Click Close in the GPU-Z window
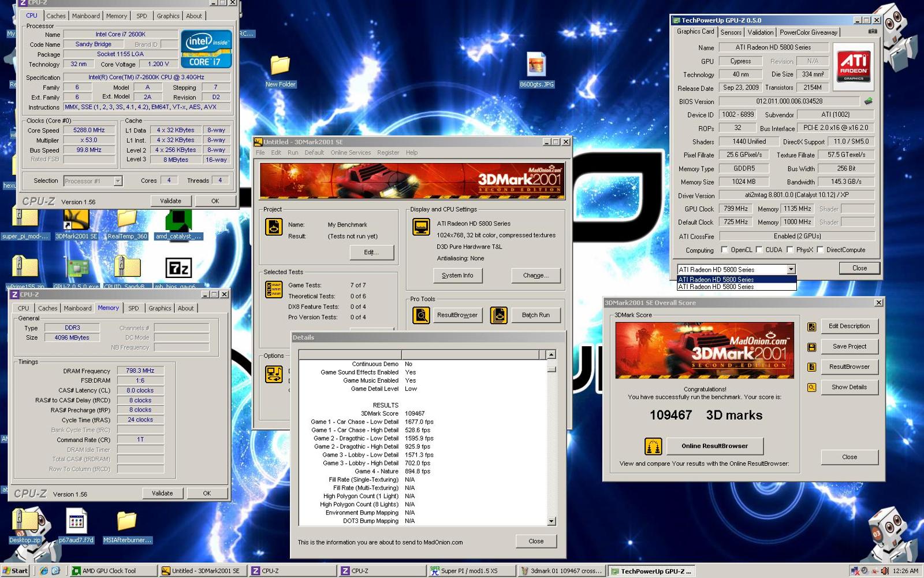Image resolution: width=924 pixels, height=578 pixels. click(859, 268)
